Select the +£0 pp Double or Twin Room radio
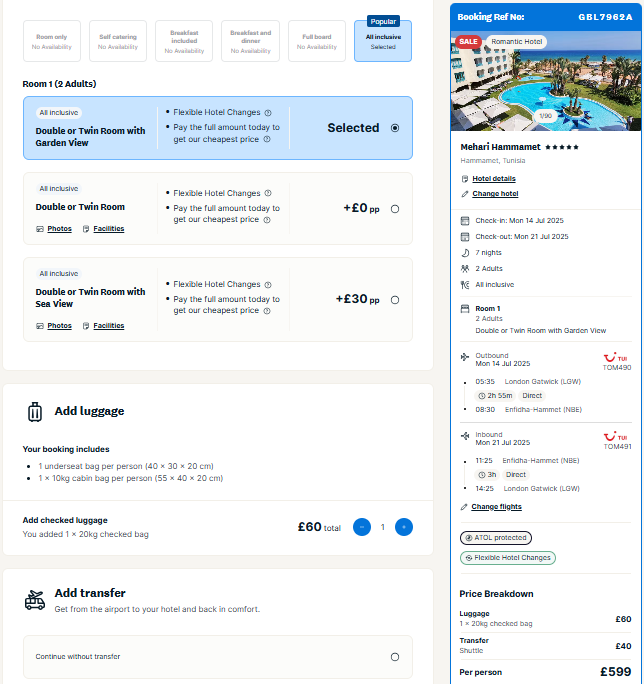 point(395,209)
